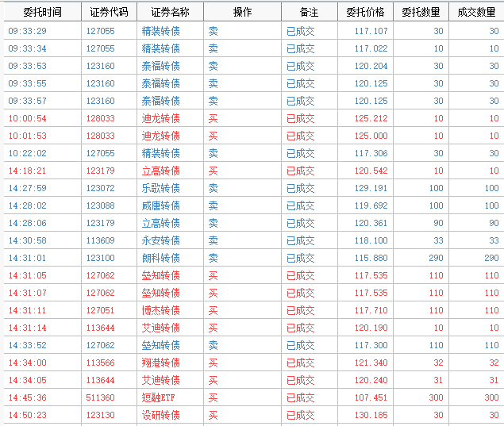
Task: Click time cell 09:33:55
Action: point(27,83)
